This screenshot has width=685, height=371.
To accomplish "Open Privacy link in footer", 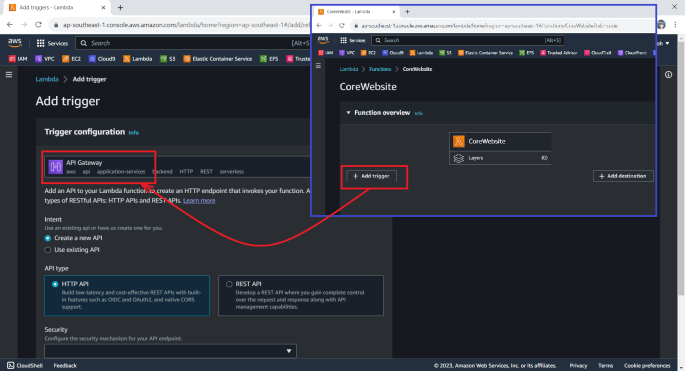I will [x=578, y=365].
